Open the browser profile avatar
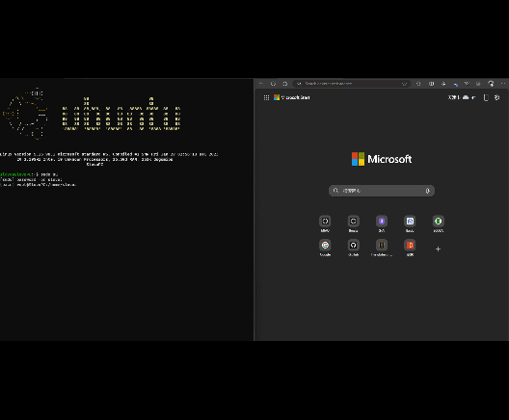Viewport: 509px width, 420px height. [x=491, y=84]
